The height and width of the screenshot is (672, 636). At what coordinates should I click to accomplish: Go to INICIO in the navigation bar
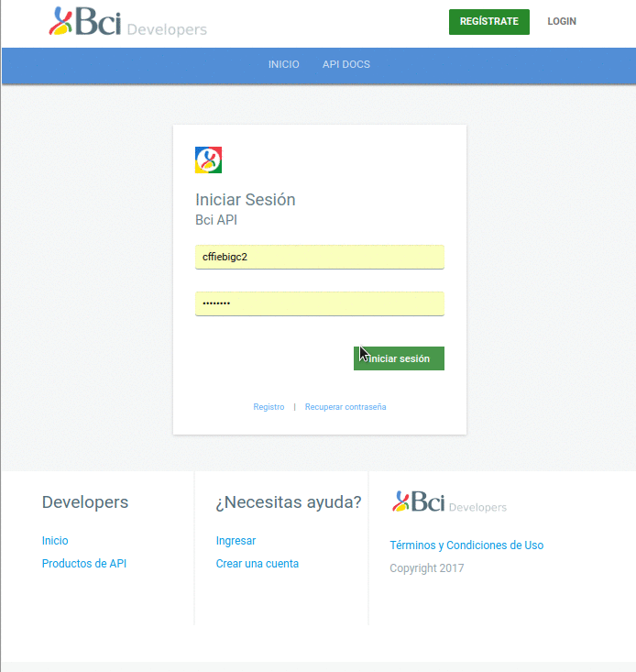click(283, 64)
